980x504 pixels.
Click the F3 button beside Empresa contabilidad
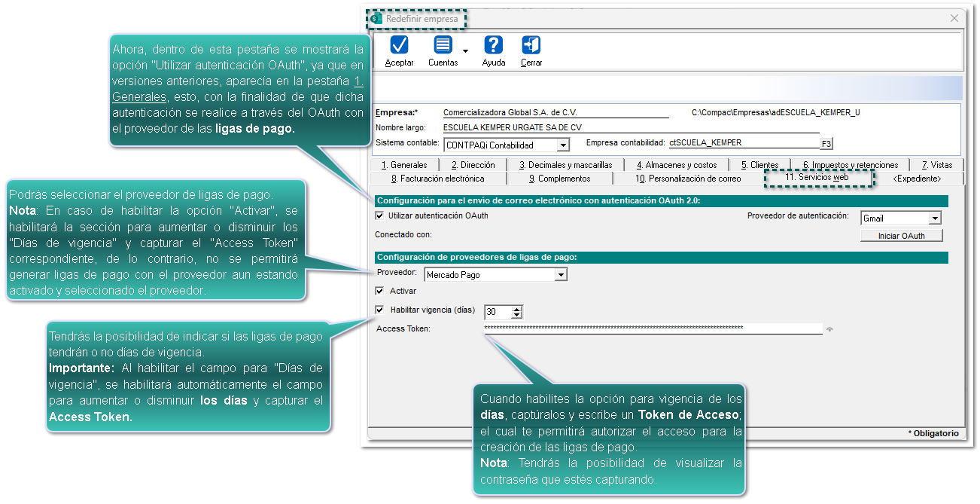(826, 143)
